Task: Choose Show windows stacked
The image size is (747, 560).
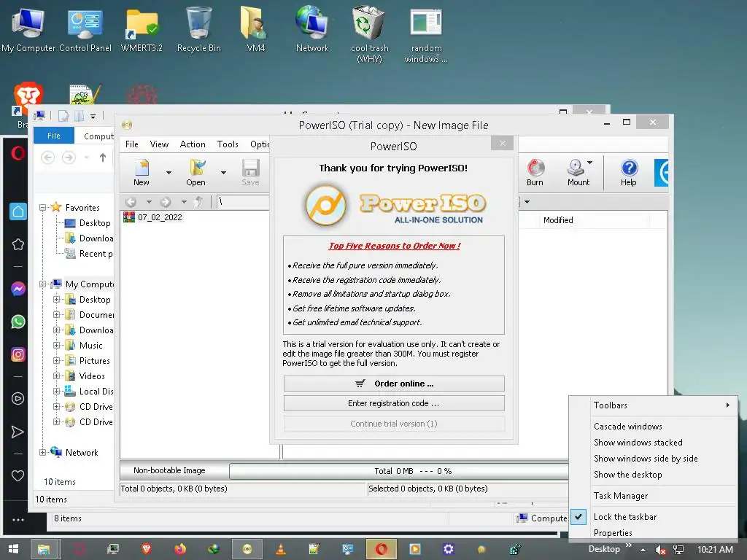Action: (x=638, y=443)
